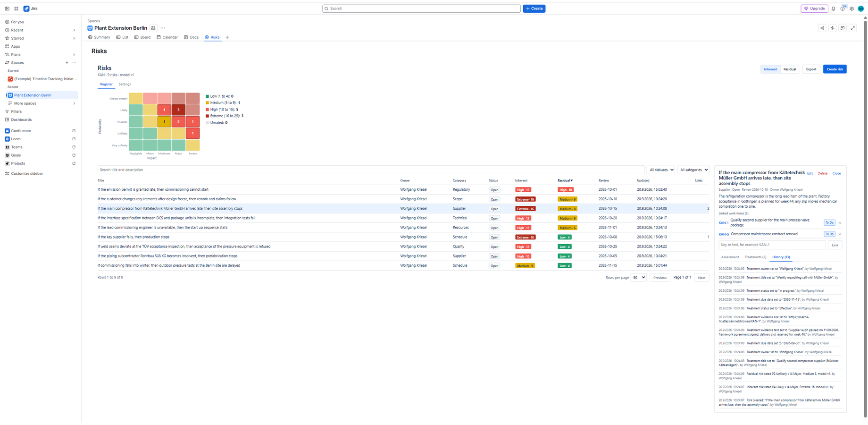
Task: Sort the table by the Residual column
Action: point(565,180)
